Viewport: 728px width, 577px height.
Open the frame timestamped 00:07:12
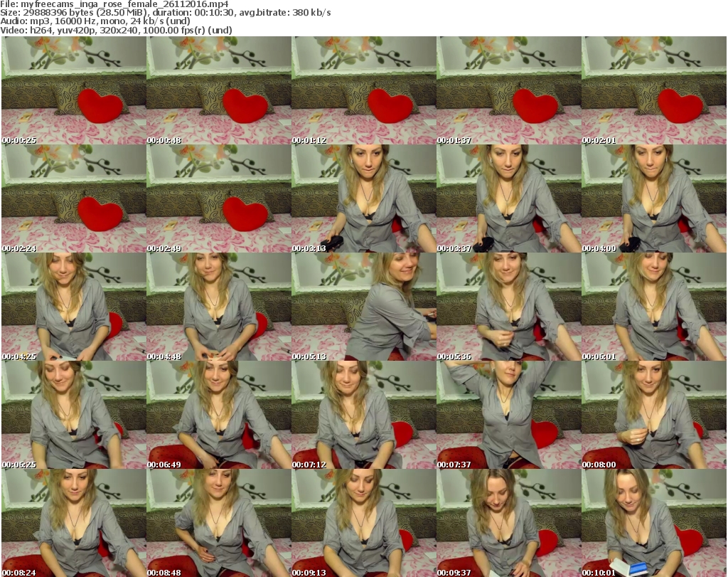363,415
